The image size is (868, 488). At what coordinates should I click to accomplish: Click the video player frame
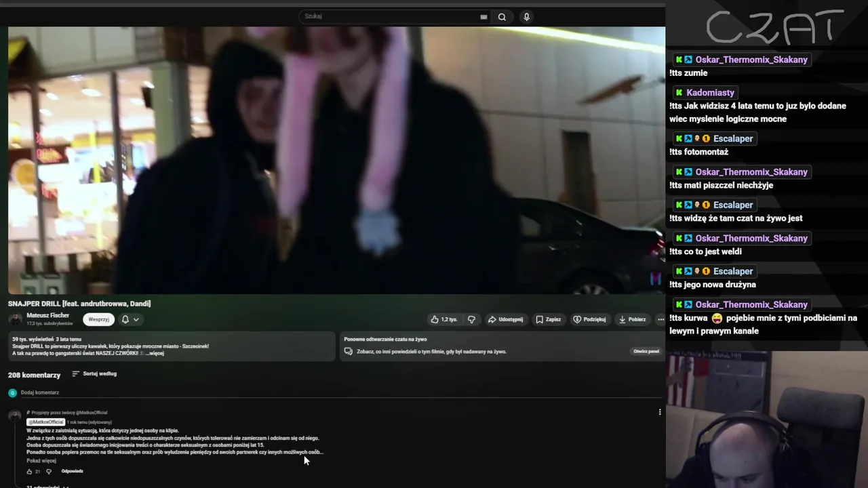(x=336, y=161)
